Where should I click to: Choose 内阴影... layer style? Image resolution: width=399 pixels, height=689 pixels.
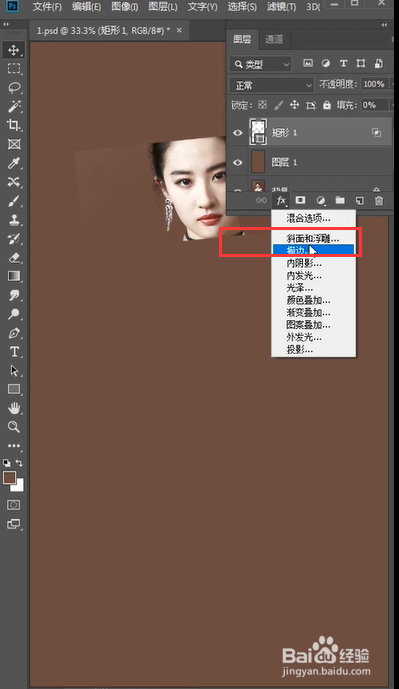[313, 263]
